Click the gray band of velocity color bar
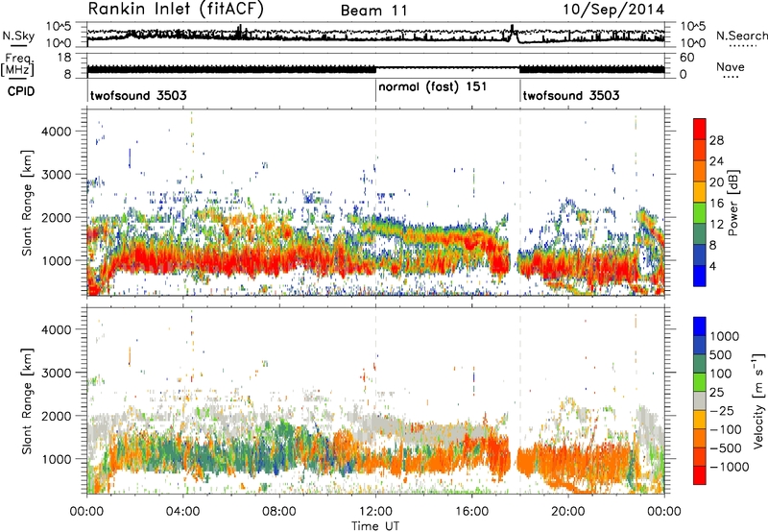 (700, 400)
